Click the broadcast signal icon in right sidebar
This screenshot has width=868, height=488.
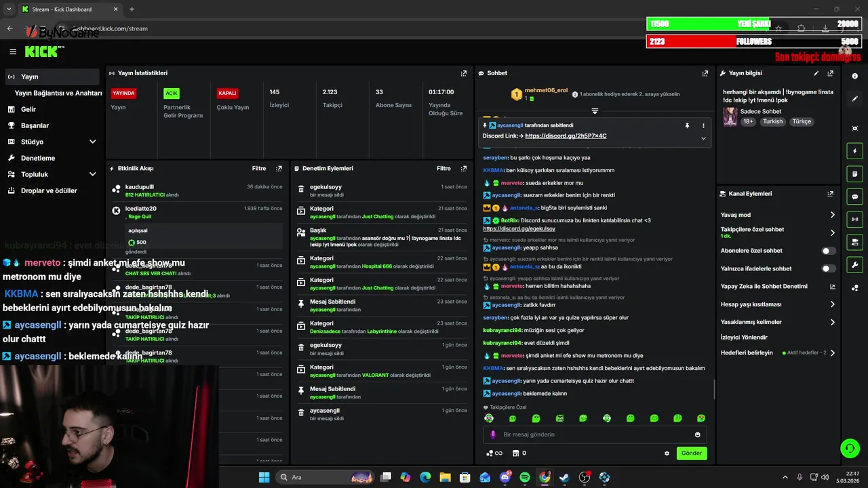click(x=854, y=219)
